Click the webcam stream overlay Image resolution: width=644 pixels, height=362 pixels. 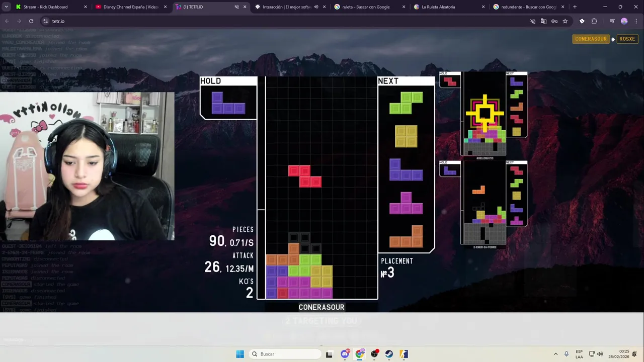[x=87, y=166]
